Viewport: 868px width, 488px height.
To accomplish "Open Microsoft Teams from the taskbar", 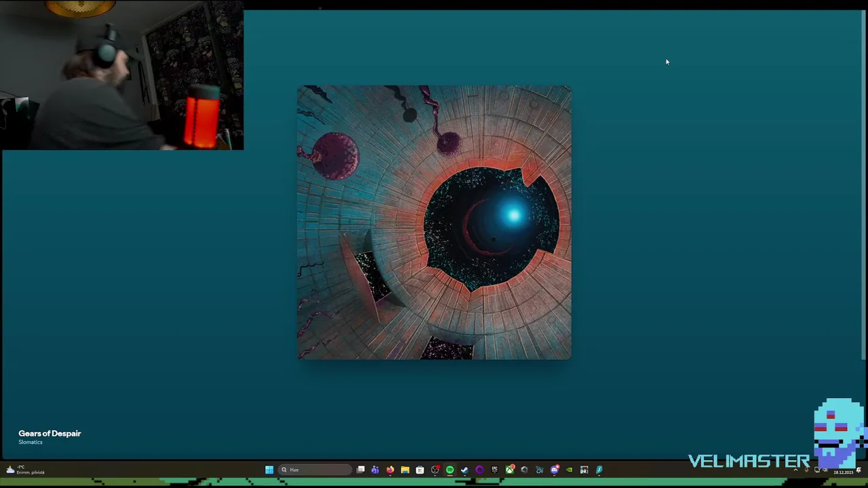I will pyautogui.click(x=375, y=470).
